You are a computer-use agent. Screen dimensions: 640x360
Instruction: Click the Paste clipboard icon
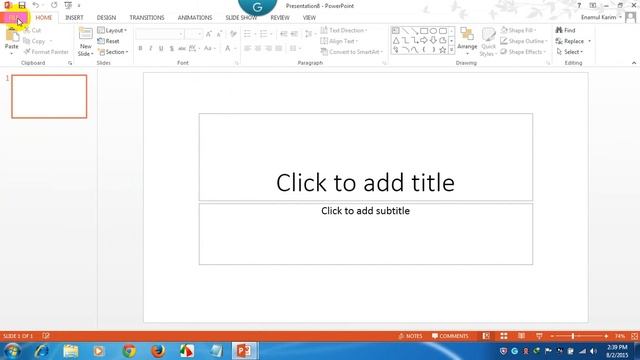coord(12,36)
